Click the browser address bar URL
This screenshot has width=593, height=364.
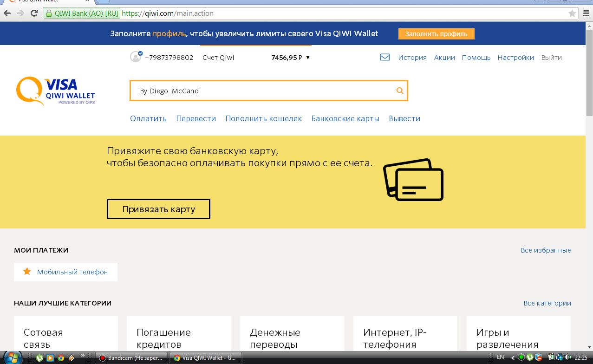click(x=167, y=13)
